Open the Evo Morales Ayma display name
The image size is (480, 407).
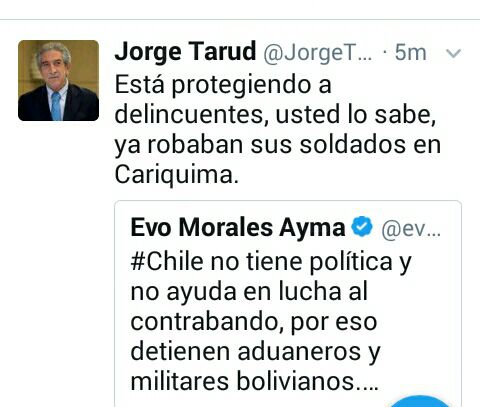(x=238, y=228)
